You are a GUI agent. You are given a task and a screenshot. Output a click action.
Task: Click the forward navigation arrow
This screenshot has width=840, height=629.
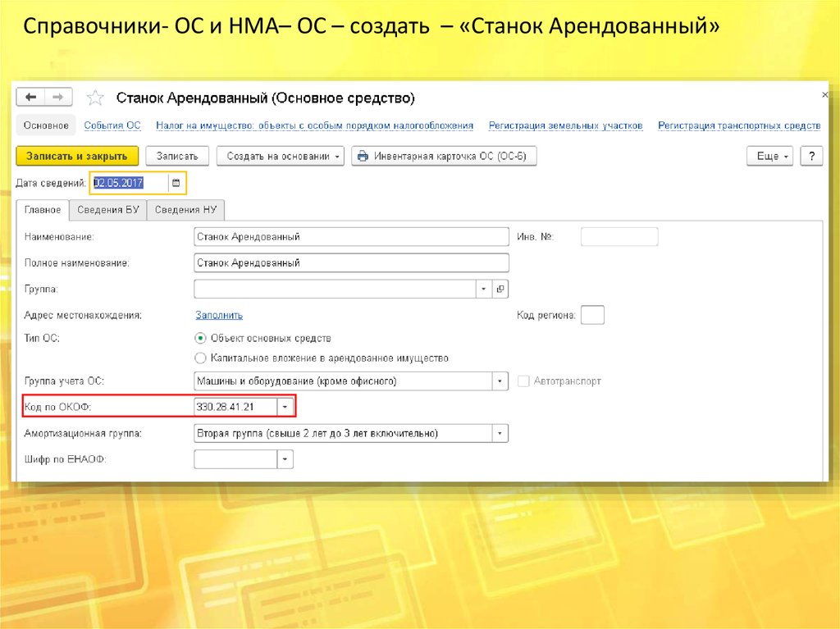click(x=61, y=97)
